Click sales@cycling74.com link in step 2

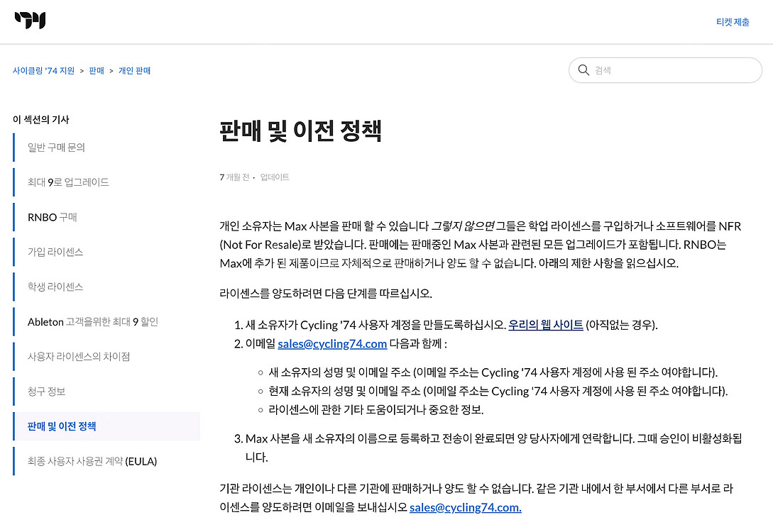tap(332, 344)
